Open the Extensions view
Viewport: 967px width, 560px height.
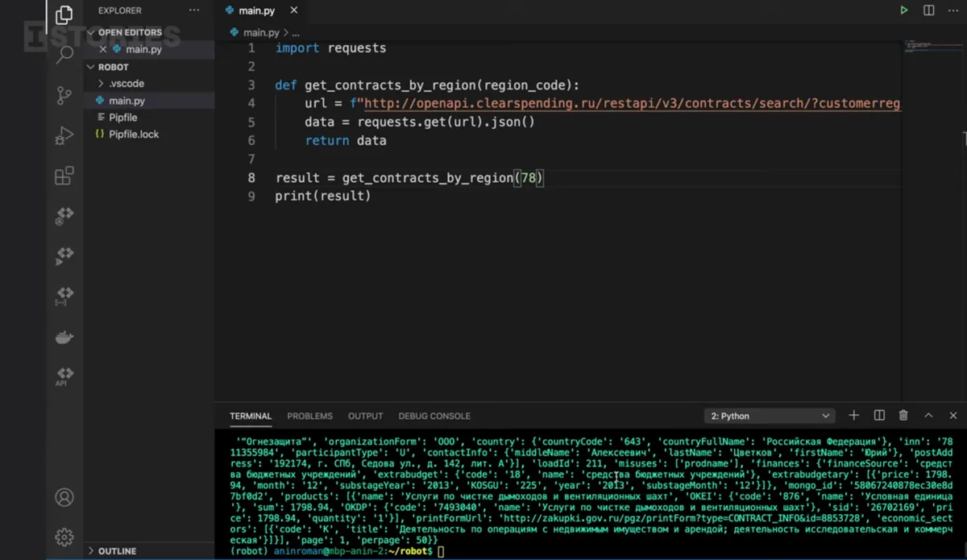pyautogui.click(x=64, y=176)
